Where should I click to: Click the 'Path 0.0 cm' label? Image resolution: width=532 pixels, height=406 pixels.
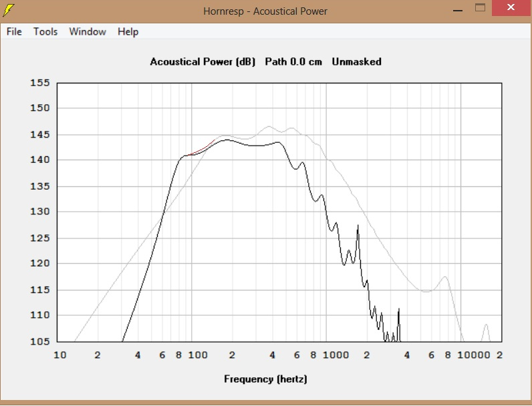[293, 61]
